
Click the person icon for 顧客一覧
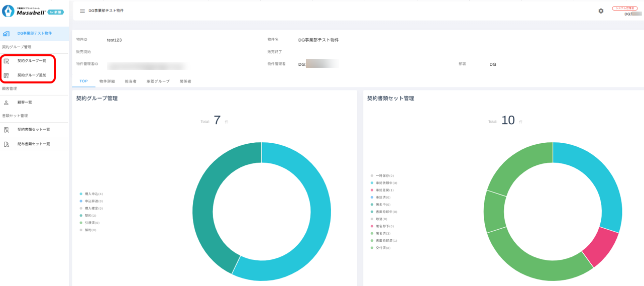point(6,103)
